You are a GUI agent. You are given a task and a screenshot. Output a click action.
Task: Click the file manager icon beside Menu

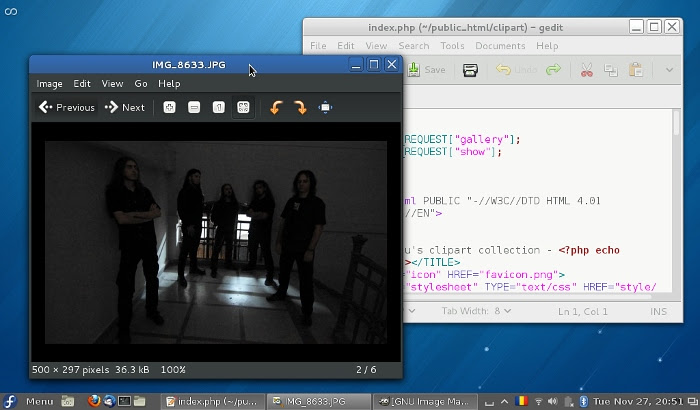pyautogui.click(x=67, y=401)
